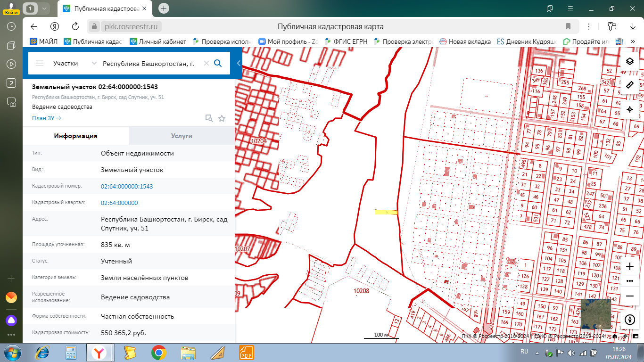
Task: Open the browser tab list dropdown
Action: [x=44, y=8]
